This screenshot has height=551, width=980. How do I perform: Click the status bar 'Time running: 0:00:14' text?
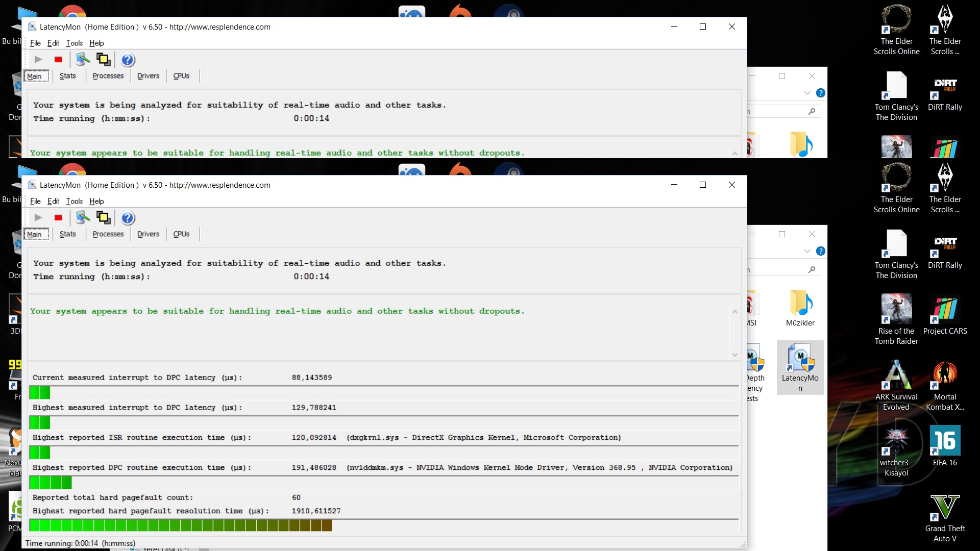pos(80,543)
